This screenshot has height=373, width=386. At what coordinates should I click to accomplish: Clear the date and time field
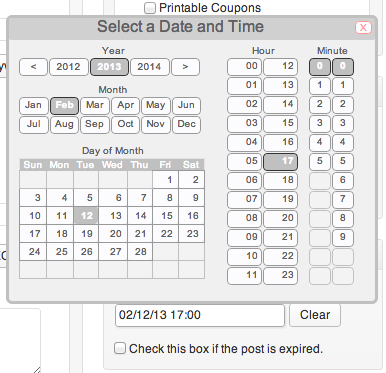(x=315, y=315)
